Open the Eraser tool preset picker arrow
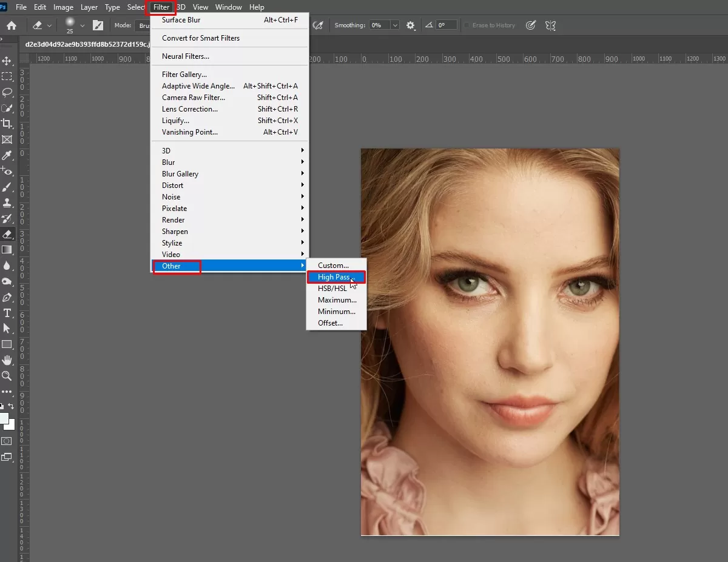Viewport: 728px width, 562px height. click(50, 25)
